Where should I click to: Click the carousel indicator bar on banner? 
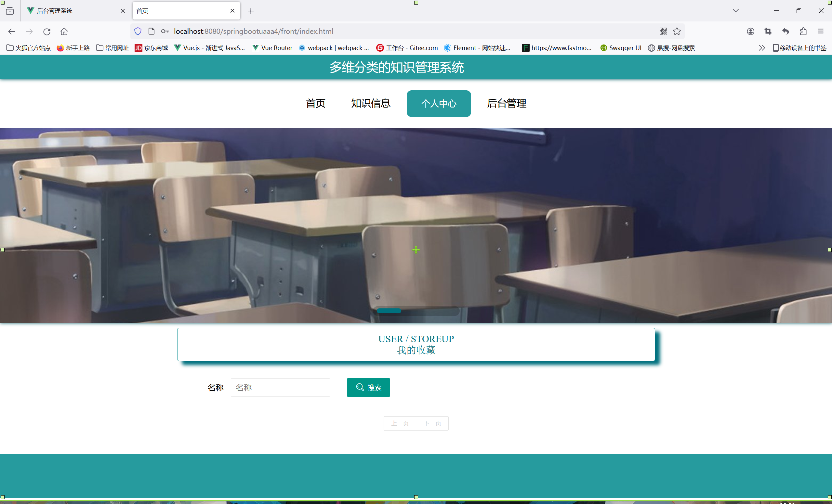coord(389,311)
